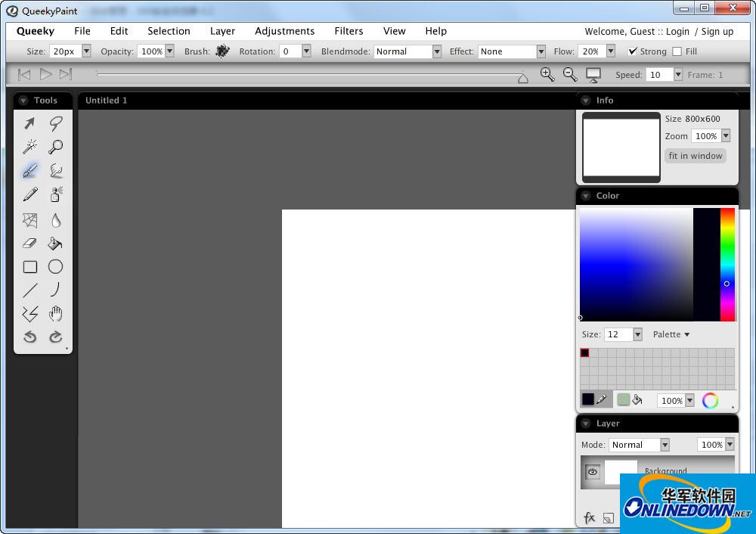
Task: Collapse the Color panel
Action: point(585,196)
